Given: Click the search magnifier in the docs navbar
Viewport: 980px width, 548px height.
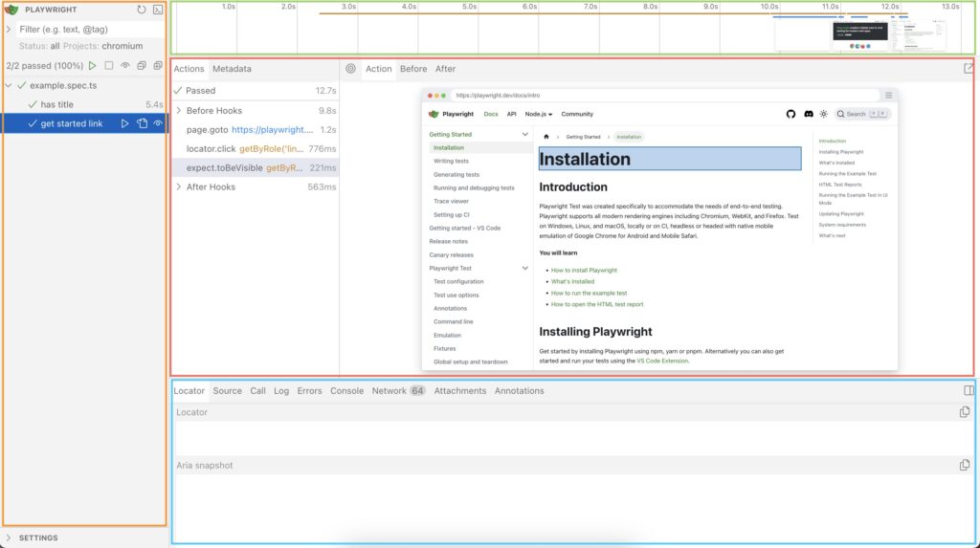Looking at the screenshot, I should coord(840,114).
